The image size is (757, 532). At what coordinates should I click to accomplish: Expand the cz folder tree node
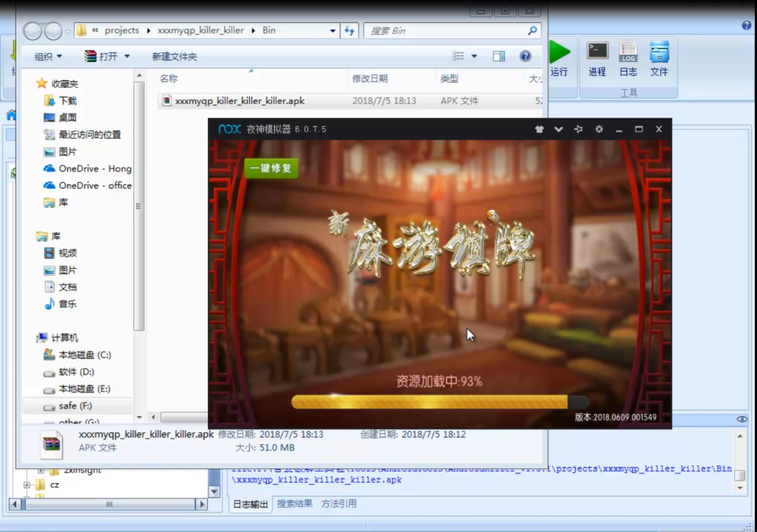coord(27,485)
